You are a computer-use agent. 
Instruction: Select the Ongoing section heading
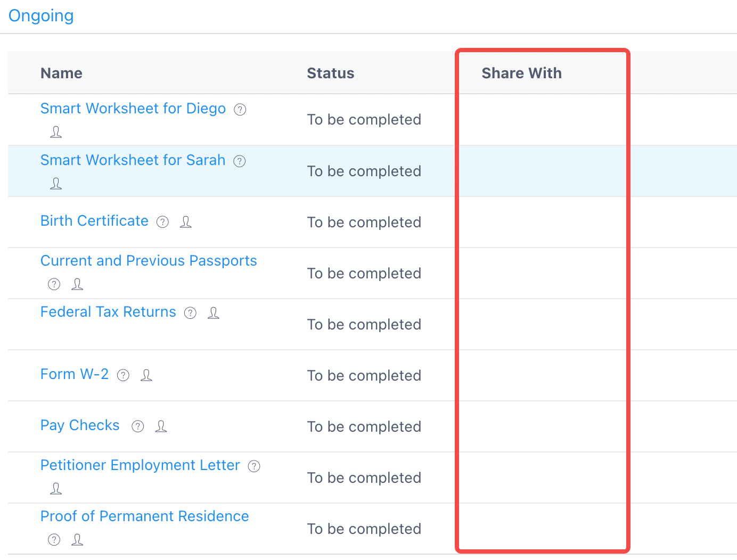click(41, 16)
